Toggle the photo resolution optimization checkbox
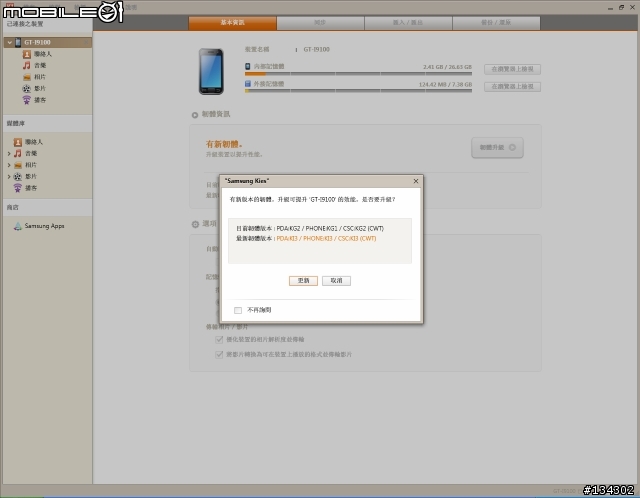 (219, 339)
